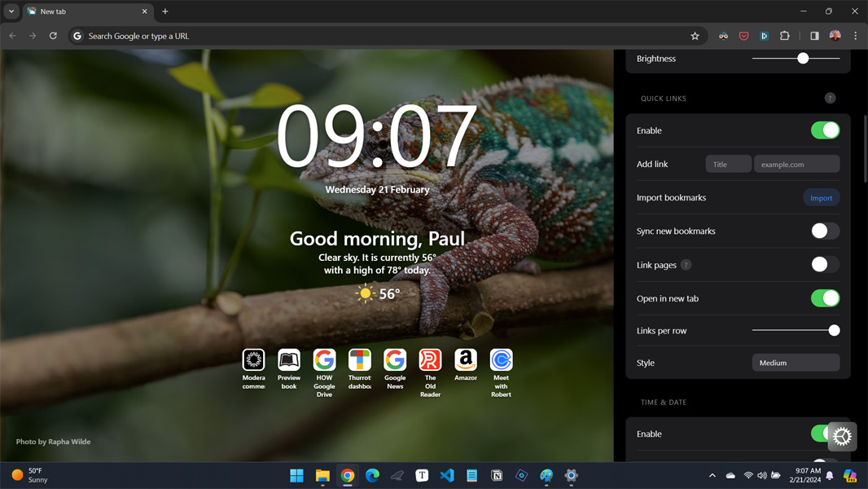Click the example.com link URL field

(796, 165)
